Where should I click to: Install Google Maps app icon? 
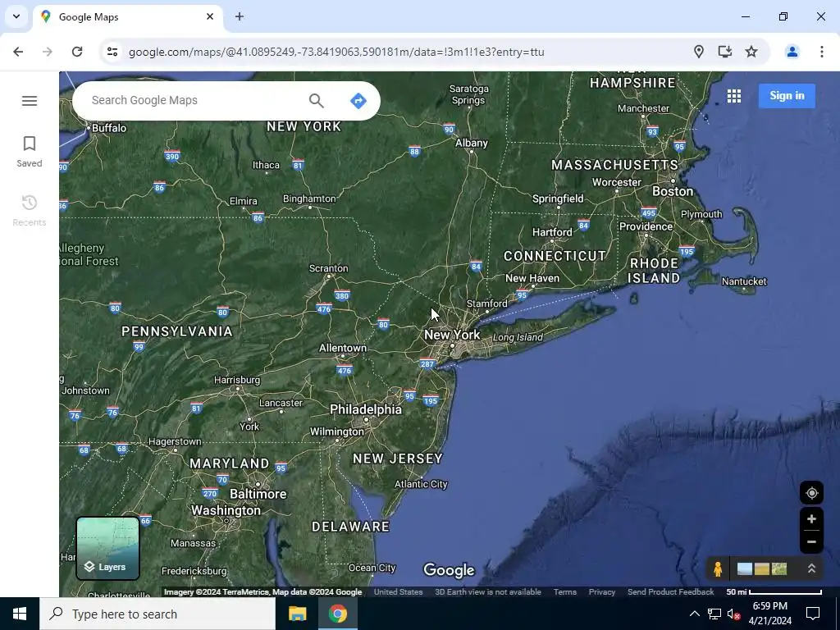(x=725, y=52)
